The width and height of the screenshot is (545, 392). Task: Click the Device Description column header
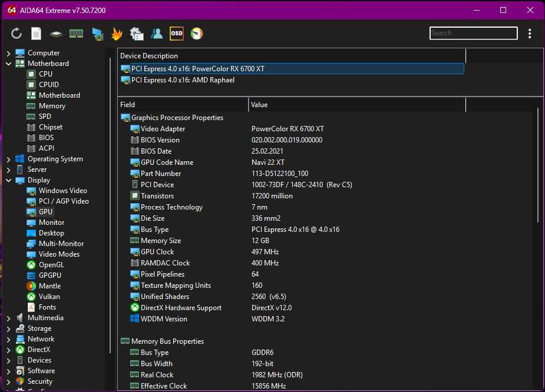click(292, 56)
